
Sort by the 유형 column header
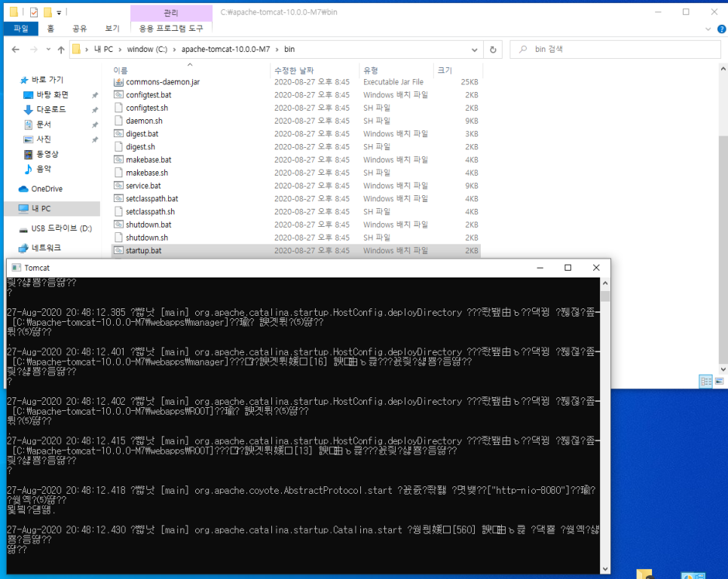(371, 70)
